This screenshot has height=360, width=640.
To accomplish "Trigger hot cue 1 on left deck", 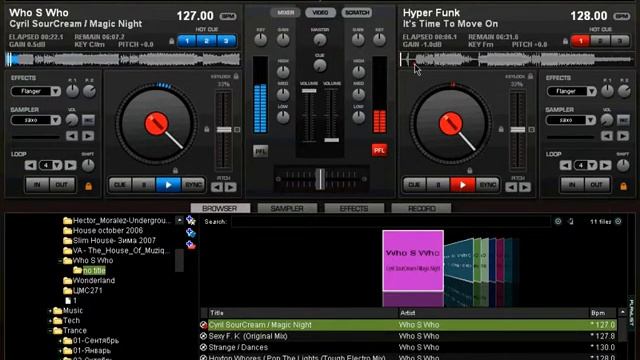I will 187,41.
